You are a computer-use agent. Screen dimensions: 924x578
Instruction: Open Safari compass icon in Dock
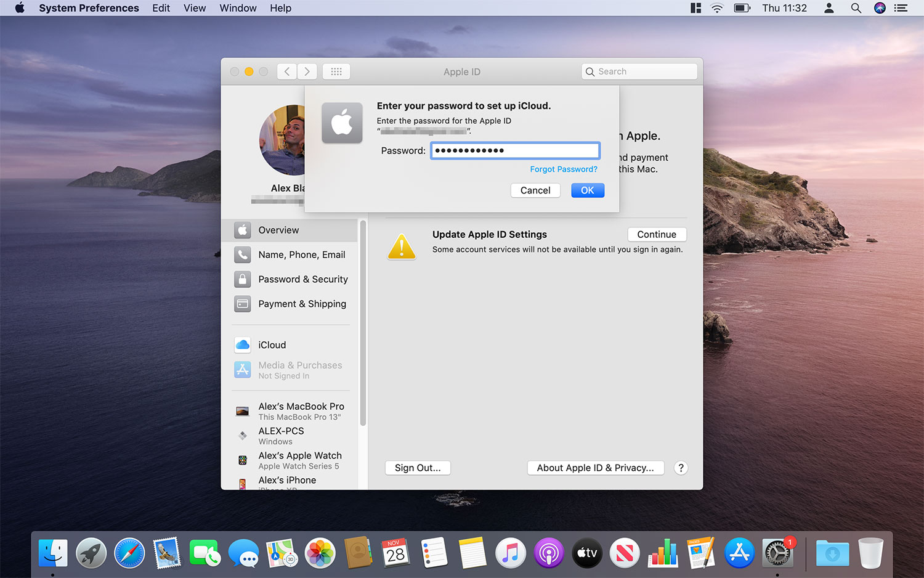(129, 553)
